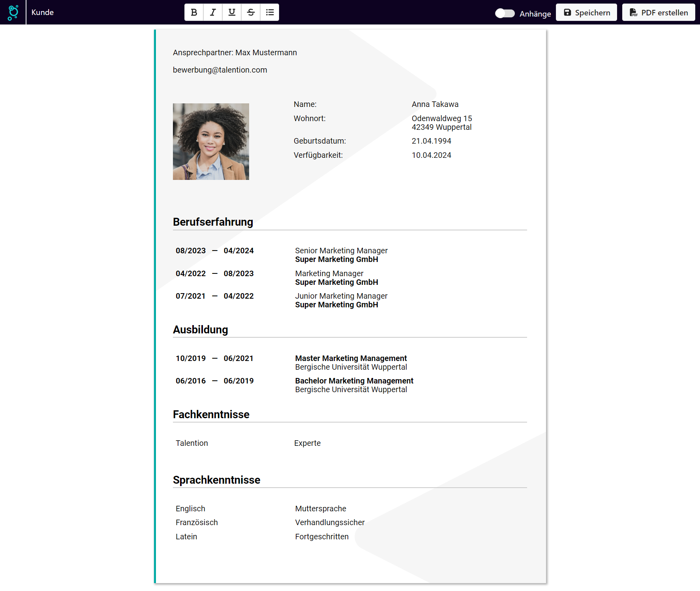The width and height of the screenshot is (700, 591).
Task: Click the candidate's profile photo
Action: click(211, 142)
